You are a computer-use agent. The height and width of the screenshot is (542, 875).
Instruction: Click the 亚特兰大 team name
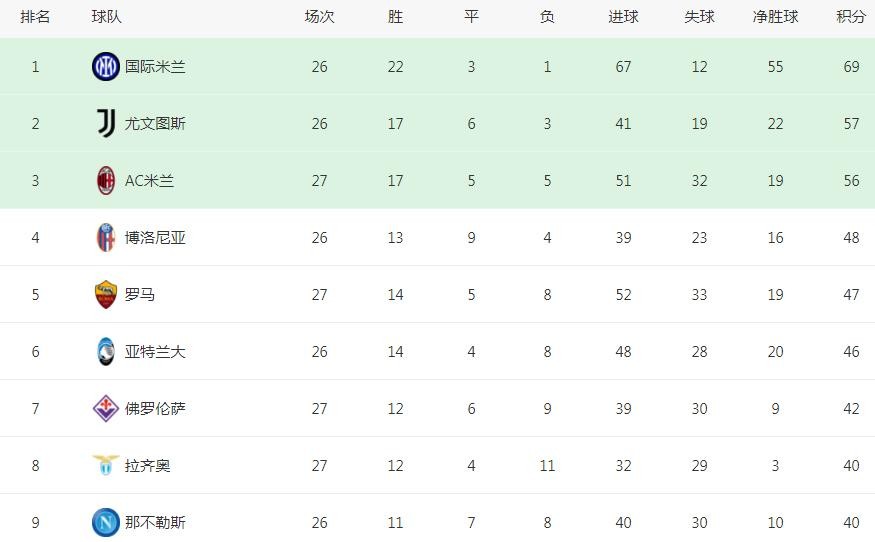pos(155,352)
